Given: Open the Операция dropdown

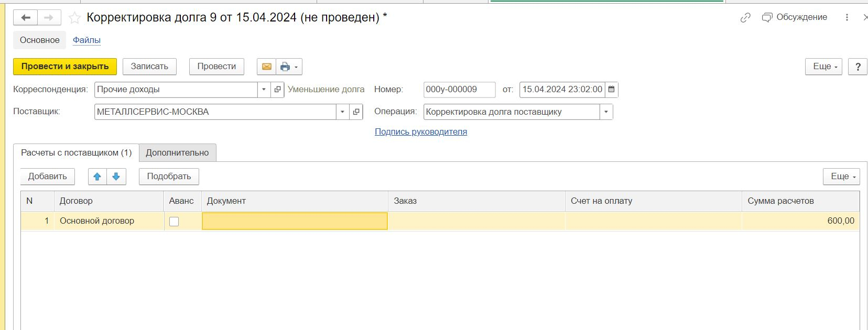Looking at the screenshot, I should [606, 112].
